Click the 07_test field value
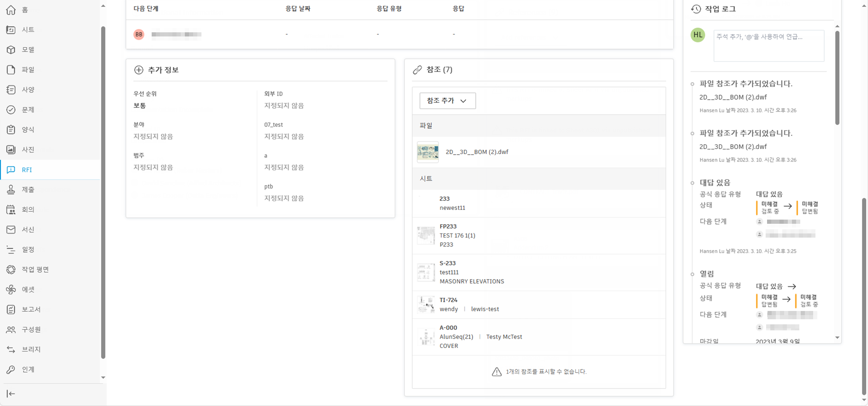868x406 pixels. pyautogui.click(x=284, y=137)
